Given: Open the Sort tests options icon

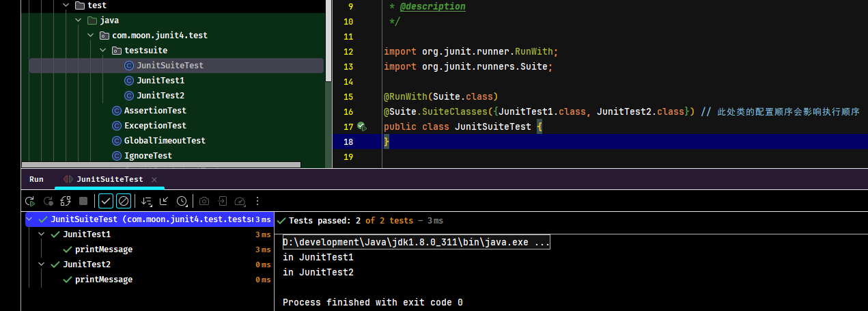Looking at the screenshot, I should (146, 201).
